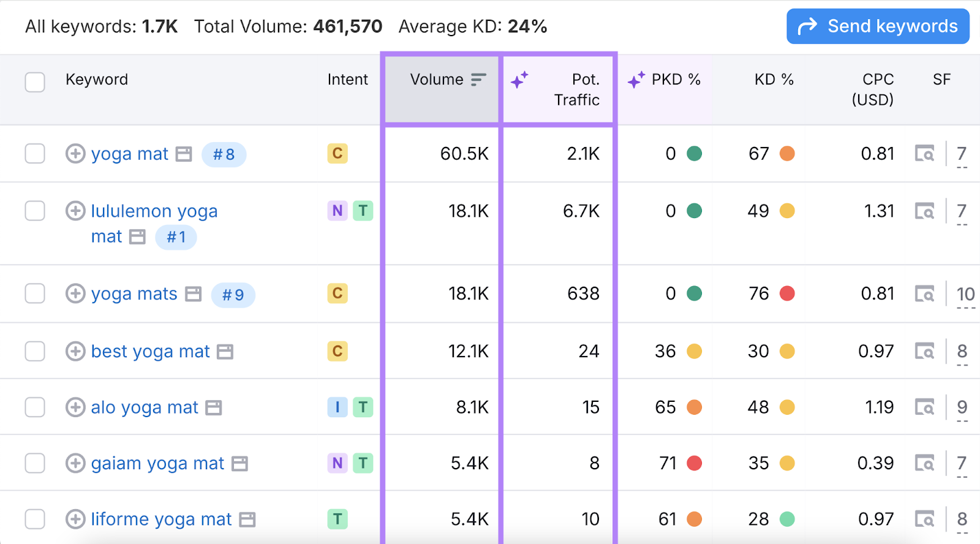This screenshot has height=544, width=980.
Task: Click the Send keywords button
Action: (878, 26)
